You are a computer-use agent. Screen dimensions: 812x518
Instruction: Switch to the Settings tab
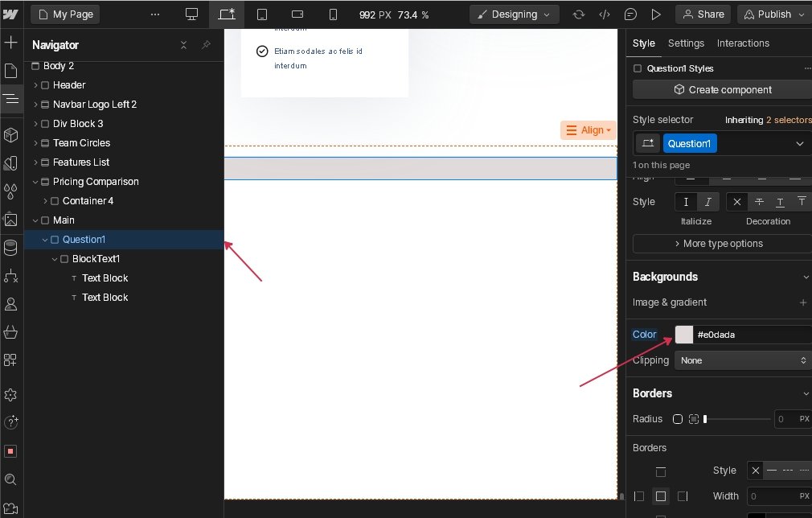[x=686, y=43]
